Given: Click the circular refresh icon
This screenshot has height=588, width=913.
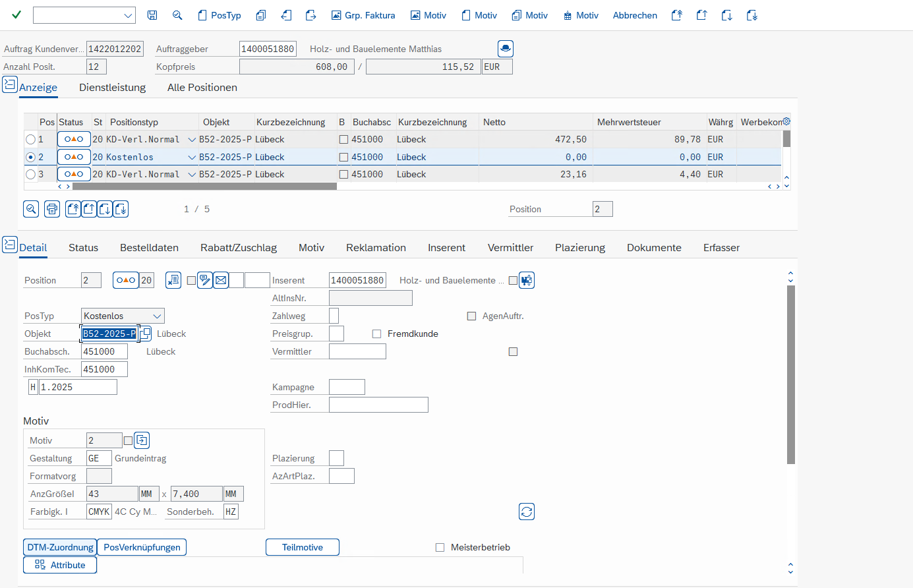Looking at the screenshot, I should [527, 512].
